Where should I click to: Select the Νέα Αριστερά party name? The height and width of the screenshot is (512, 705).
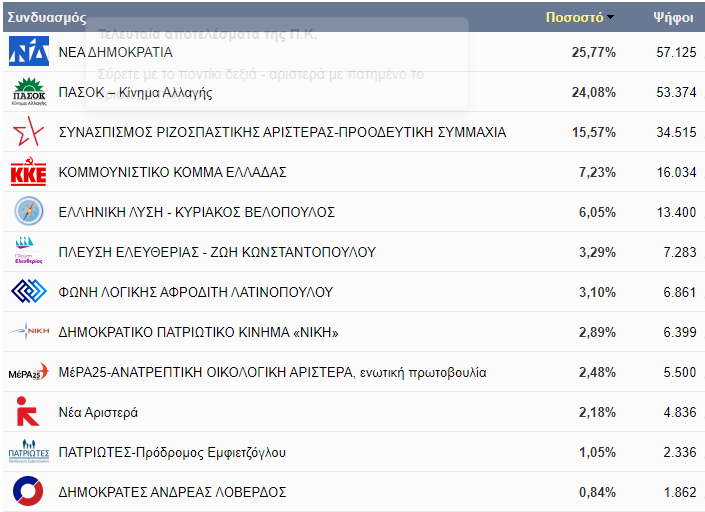point(98,413)
